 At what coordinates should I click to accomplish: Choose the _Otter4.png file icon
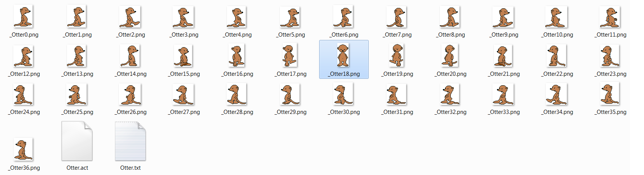tap(237, 17)
